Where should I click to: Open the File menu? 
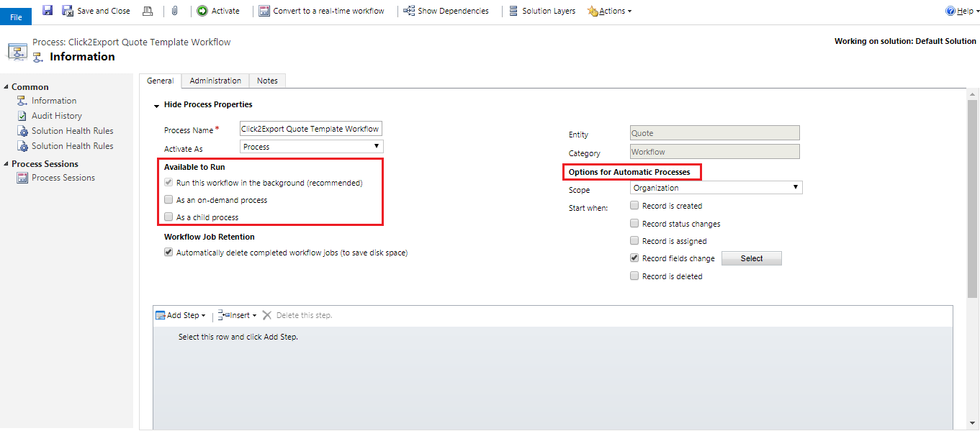tap(16, 17)
